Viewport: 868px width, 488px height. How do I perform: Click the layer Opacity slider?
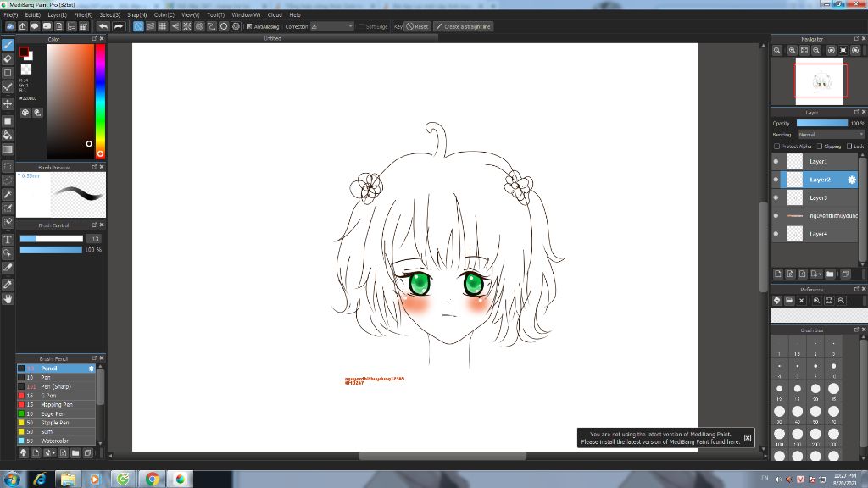[x=822, y=123]
